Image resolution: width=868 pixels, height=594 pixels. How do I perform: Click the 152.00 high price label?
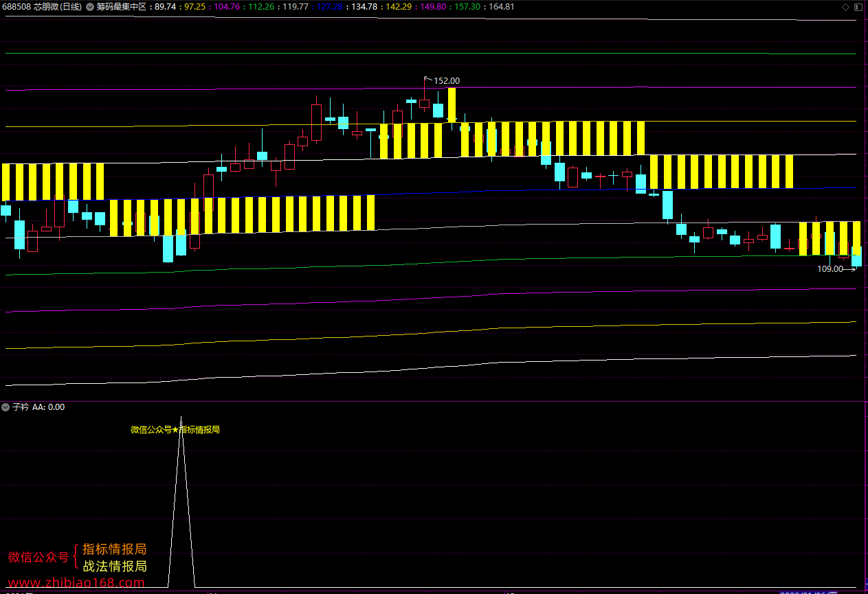point(447,80)
